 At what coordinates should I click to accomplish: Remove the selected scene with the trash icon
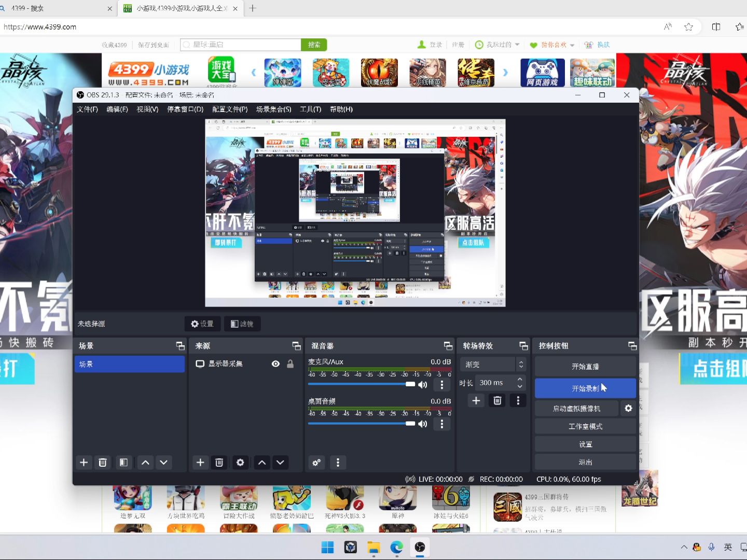(103, 463)
